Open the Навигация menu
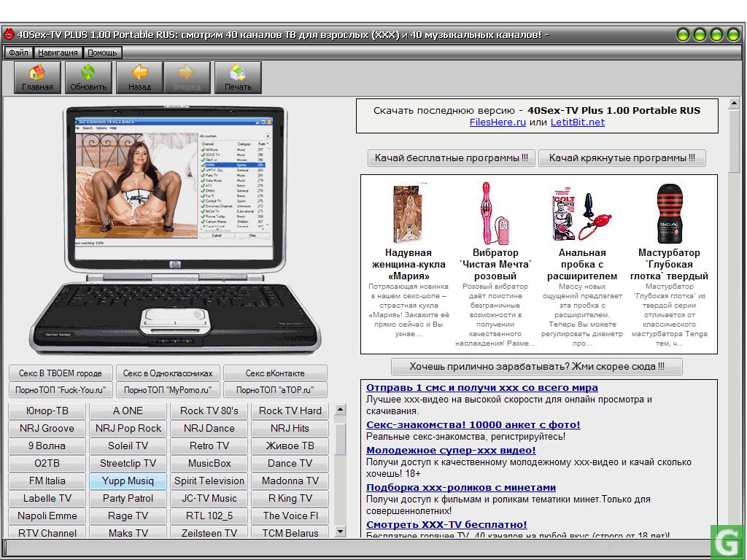The image size is (747, 560). click(58, 52)
